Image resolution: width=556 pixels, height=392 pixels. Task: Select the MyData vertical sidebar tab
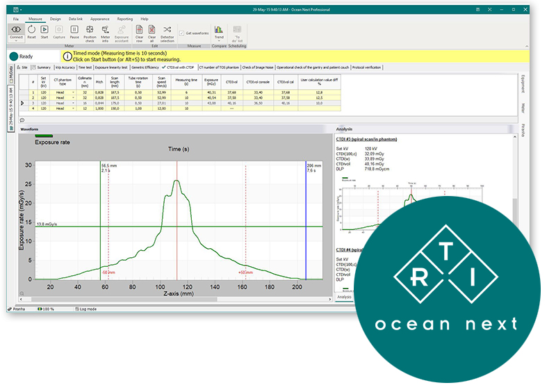pyautogui.click(x=11, y=74)
